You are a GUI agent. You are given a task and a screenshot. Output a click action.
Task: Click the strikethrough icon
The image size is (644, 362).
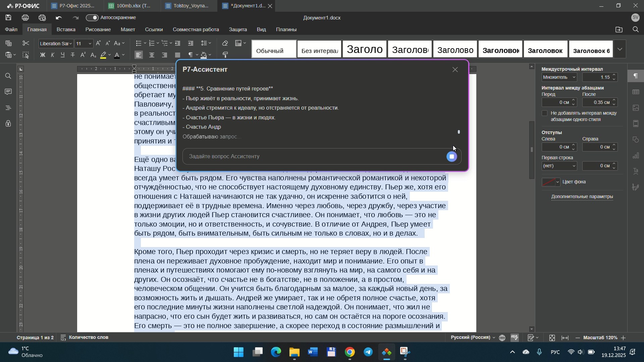(x=73, y=55)
